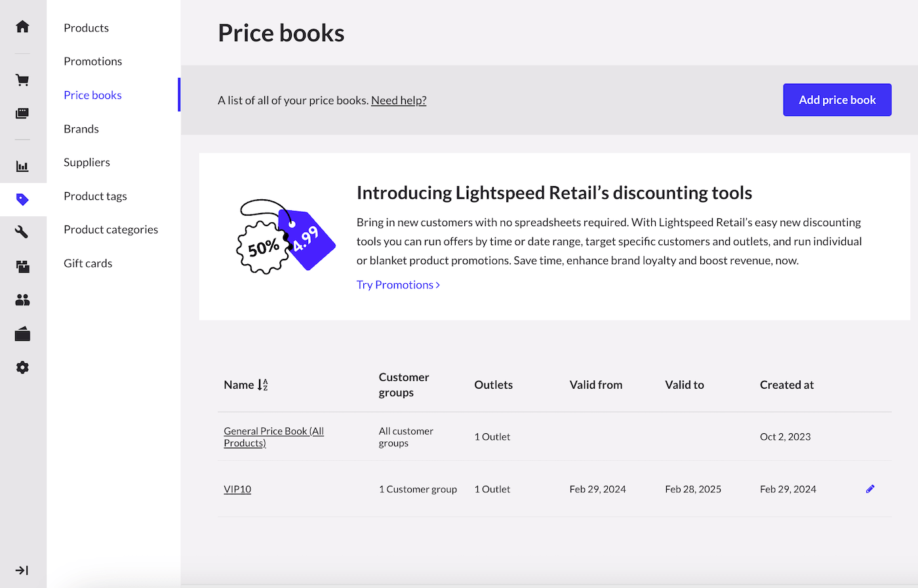This screenshot has width=918, height=588.
Task: Open the Brands page
Action: 81,128
